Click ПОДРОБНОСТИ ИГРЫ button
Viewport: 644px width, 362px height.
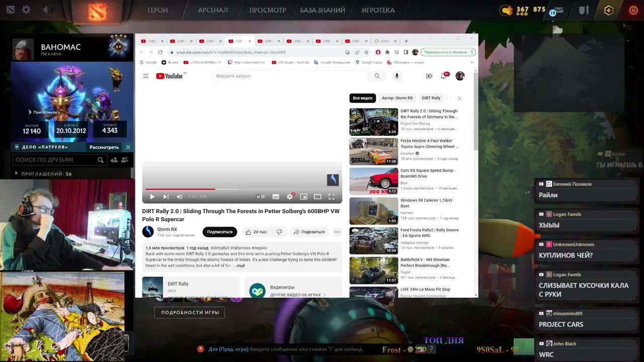pyautogui.click(x=190, y=312)
